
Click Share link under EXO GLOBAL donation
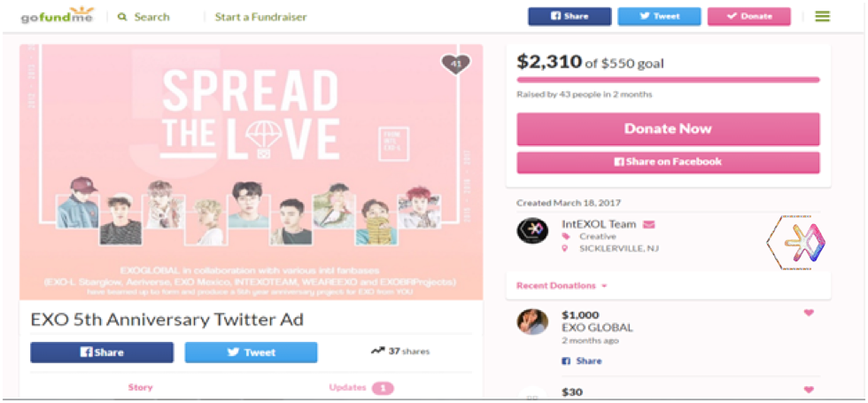(x=583, y=361)
